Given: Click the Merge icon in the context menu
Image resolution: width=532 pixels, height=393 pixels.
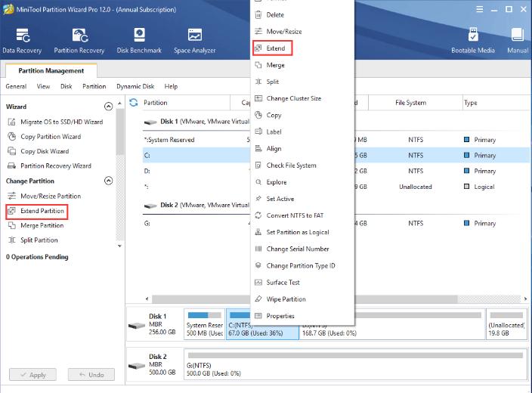Looking at the screenshot, I should pos(258,65).
